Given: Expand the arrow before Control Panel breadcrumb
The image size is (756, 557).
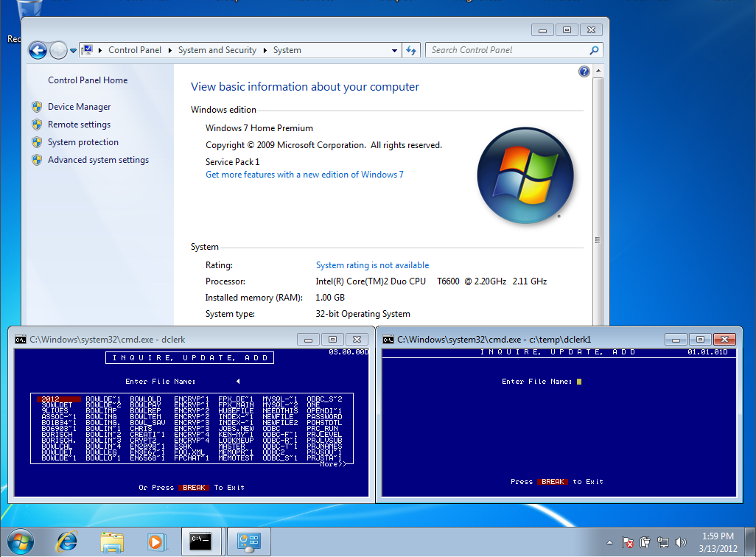Looking at the screenshot, I should [99, 50].
